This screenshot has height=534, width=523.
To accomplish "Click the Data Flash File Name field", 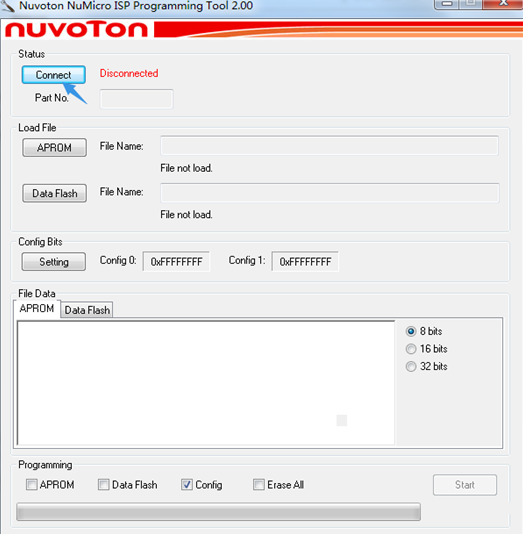I will coord(330,192).
